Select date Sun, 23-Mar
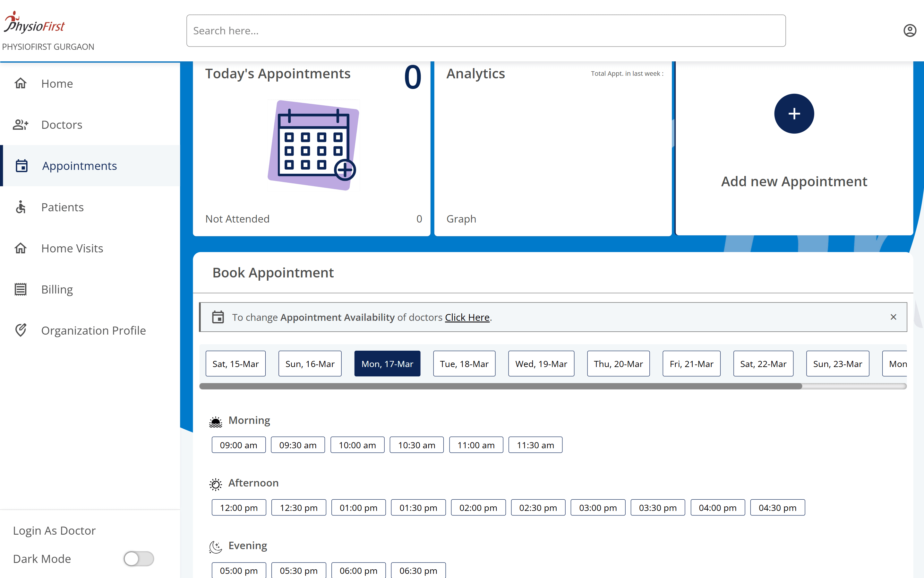The image size is (924, 578). point(837,363)
